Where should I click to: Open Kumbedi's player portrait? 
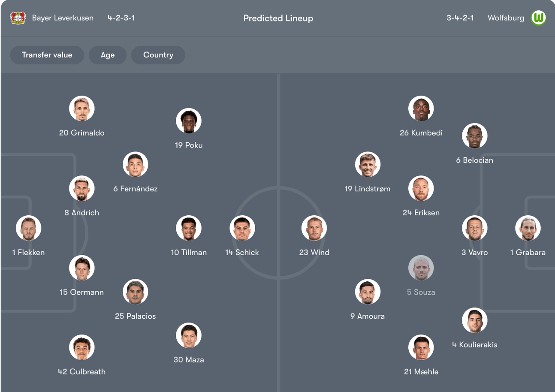pos(421,109)
